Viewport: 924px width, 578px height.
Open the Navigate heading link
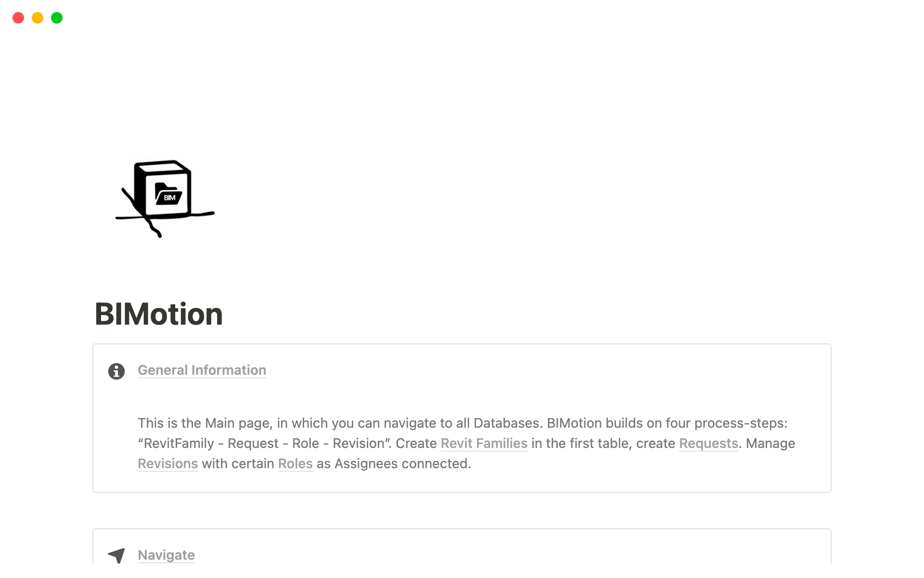166,555
